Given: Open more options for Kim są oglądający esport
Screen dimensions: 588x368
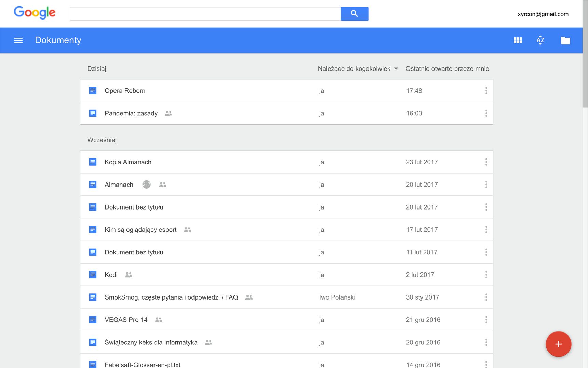Looking at the screenshot, I should click(486, 230).
